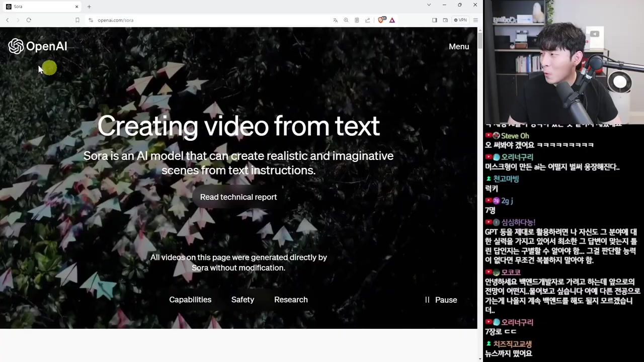Click chat username 심심하다능!
644x362 pixels.
click(x=518, y=222)
